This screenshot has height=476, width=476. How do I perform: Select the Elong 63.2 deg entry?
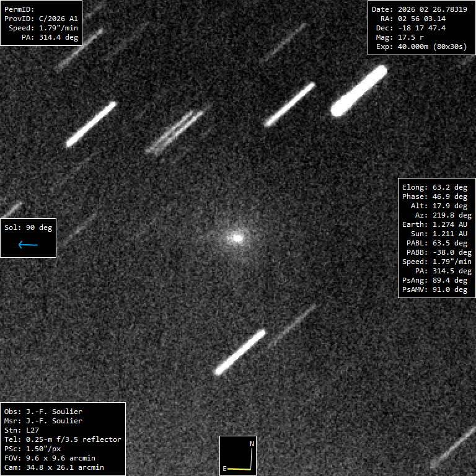coord(434,187)
